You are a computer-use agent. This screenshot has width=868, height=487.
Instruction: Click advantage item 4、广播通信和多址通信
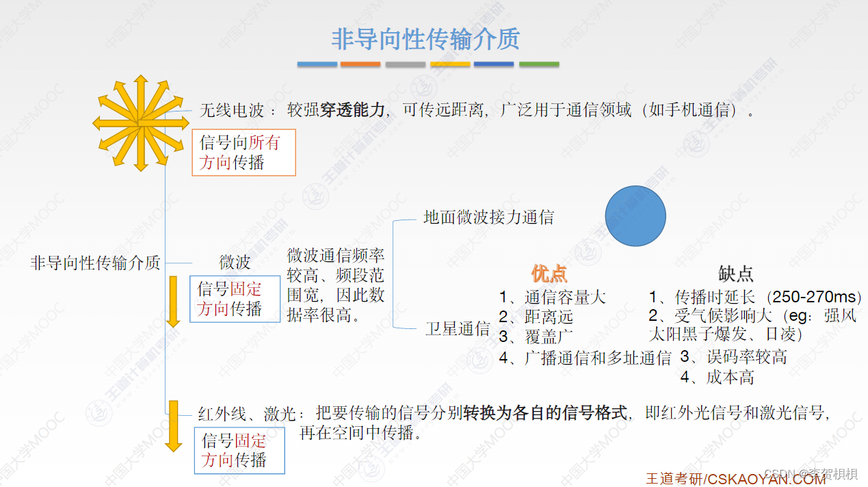pyautogui.click(x=585, y=358)
